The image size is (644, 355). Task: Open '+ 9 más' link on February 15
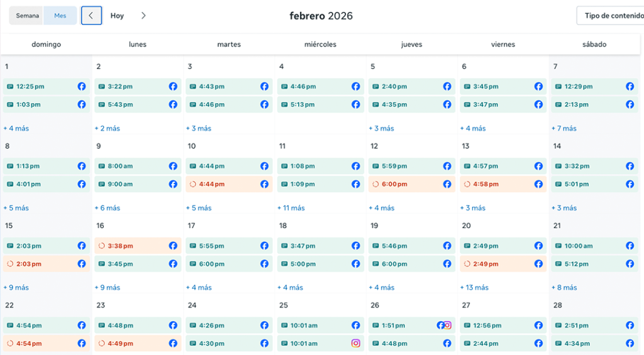pyautogui.click(x=16, y=288)
